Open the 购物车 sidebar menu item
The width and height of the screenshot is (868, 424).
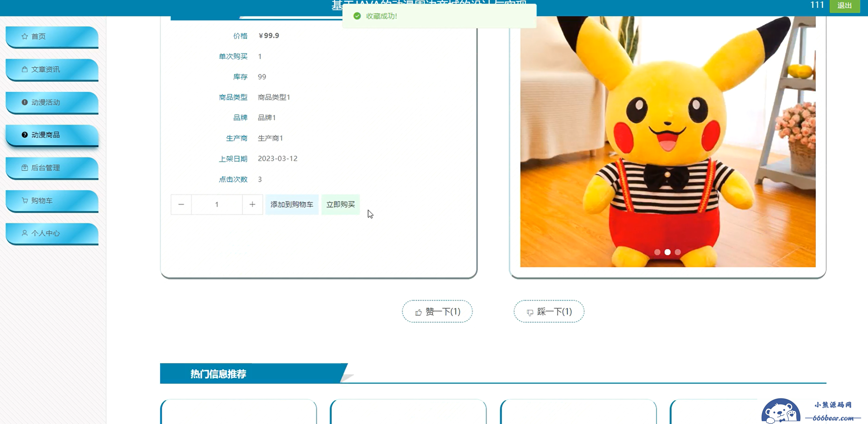click(52, 201)
